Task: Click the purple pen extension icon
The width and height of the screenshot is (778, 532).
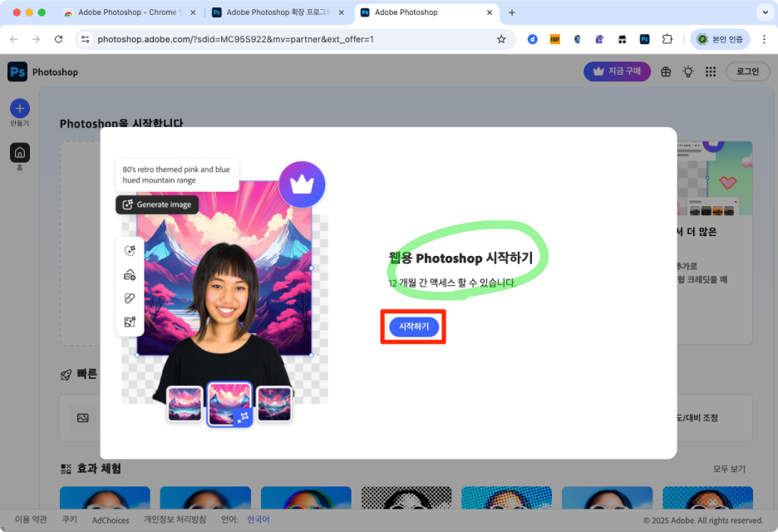Action: coord(599,39)
